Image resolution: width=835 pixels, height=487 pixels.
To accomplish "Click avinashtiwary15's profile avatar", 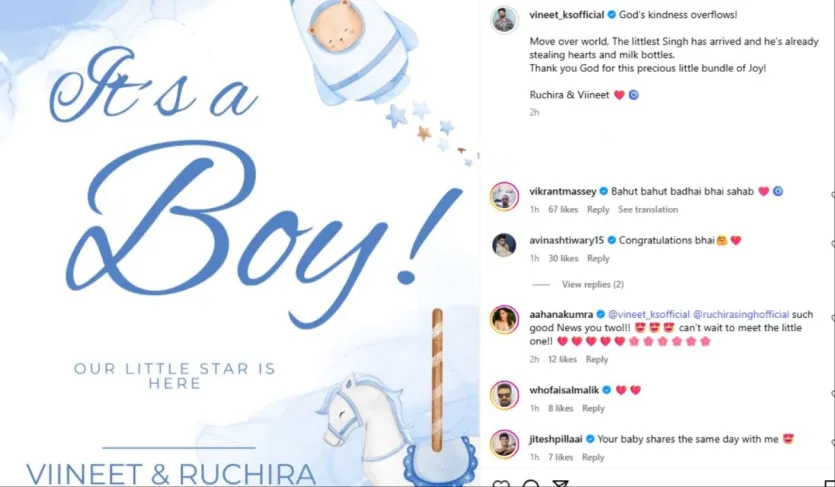I will coord(504,245).
